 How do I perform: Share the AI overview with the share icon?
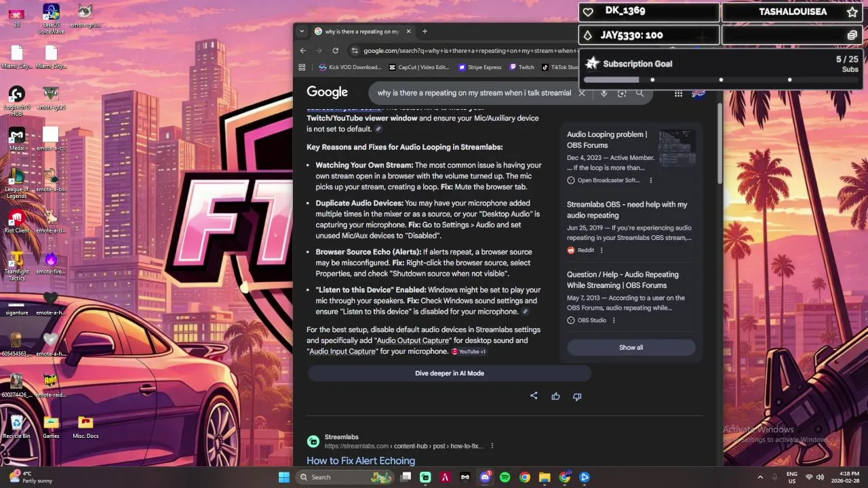click(x=534, y=396)
